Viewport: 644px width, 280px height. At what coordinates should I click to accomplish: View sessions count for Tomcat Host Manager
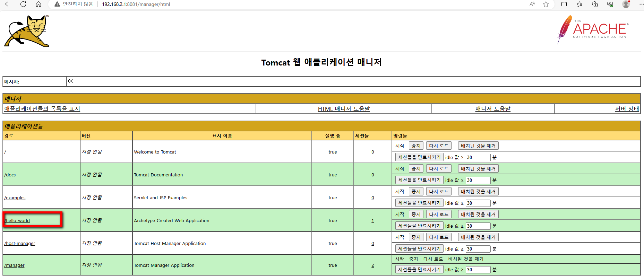pos(373,244)
